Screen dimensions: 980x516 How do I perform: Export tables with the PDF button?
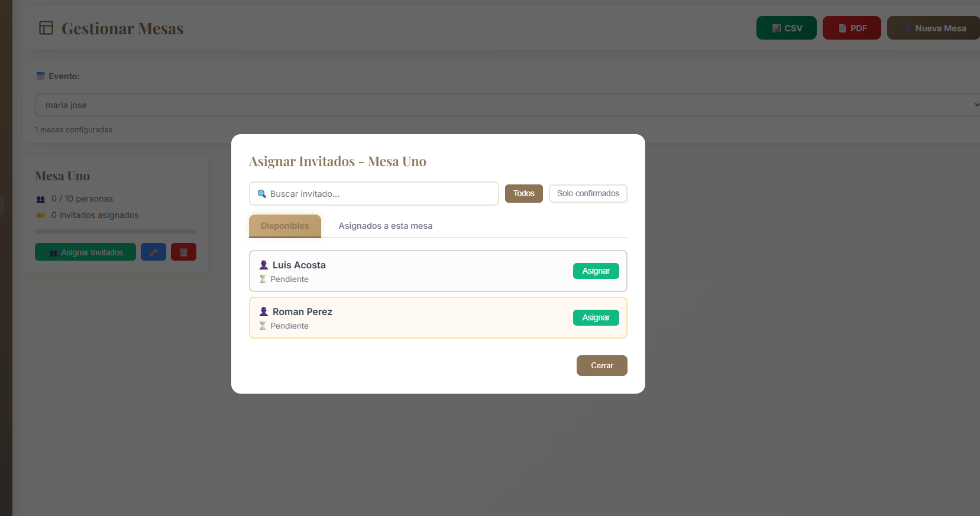pyautogui.click(x=852, y=28)
